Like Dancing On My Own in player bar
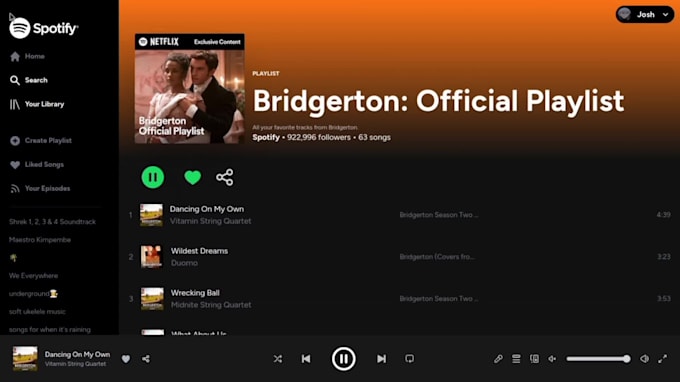680x382 pixels. [126, 359]
